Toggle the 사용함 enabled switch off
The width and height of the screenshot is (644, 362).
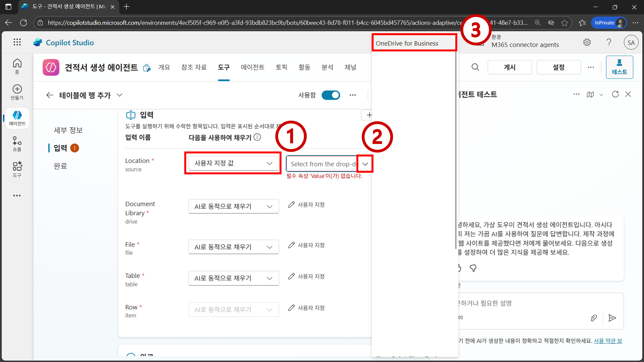point(331,95)
